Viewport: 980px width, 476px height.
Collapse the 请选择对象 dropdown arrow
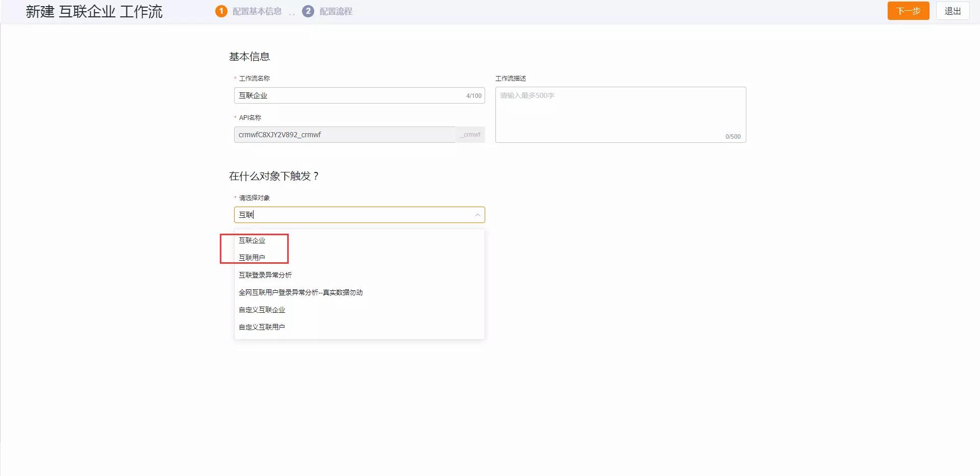[478, 215]
